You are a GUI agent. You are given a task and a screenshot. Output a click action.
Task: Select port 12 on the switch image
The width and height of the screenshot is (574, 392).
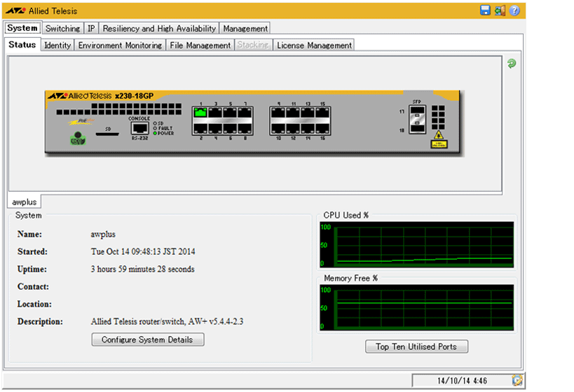point(292,128)
